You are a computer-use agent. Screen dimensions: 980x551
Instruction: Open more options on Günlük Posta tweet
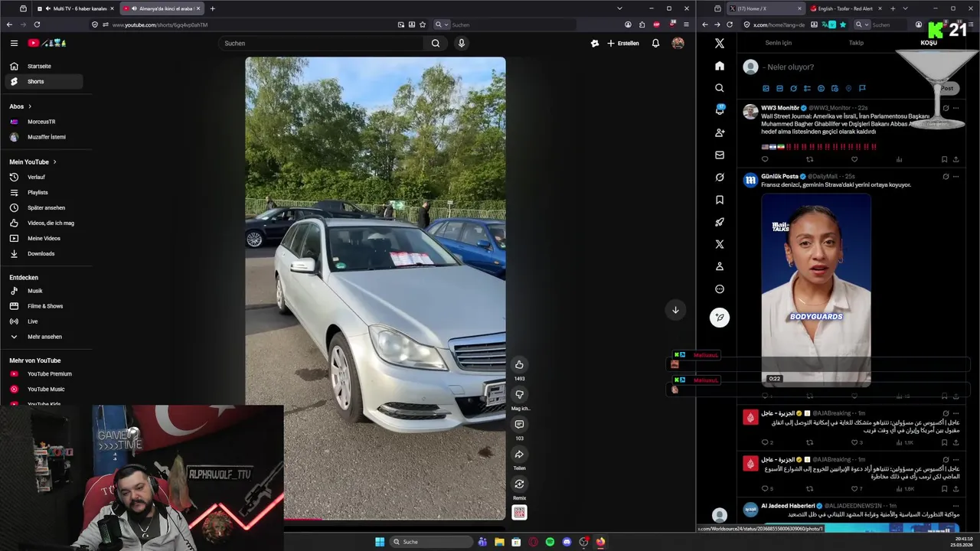click(955, 177)
